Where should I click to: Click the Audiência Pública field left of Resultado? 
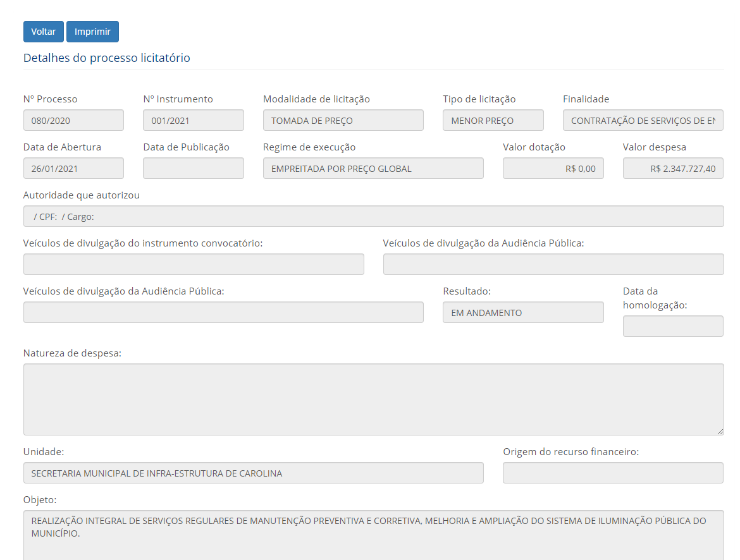tap(223, 312)
